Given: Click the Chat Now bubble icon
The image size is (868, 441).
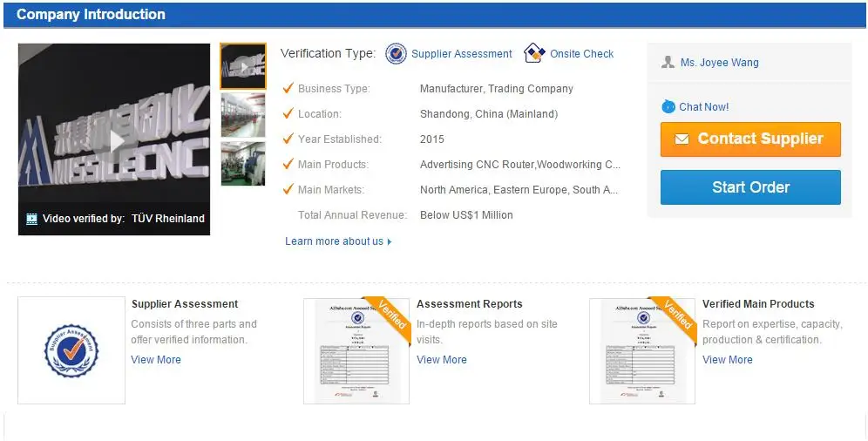Looking at the screenshot, I should (668, 106).
